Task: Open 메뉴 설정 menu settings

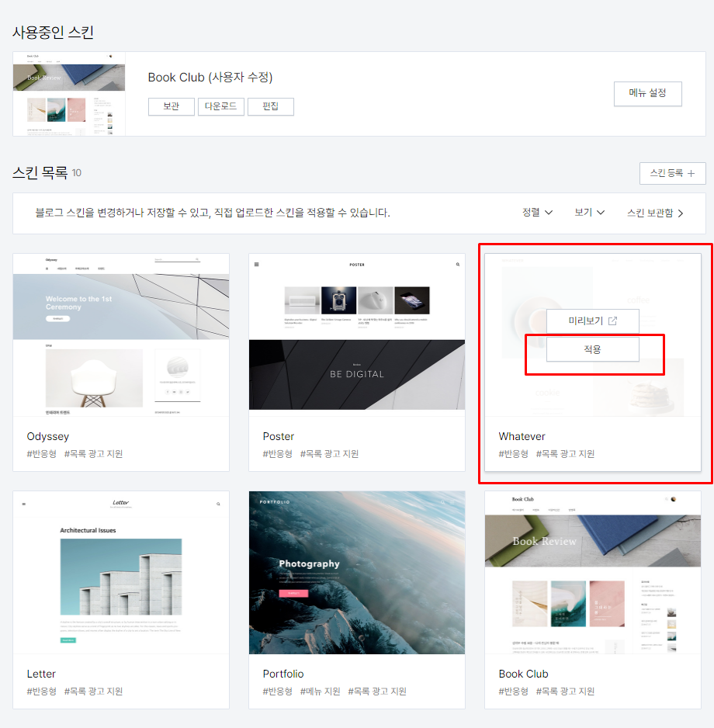Action: click(x=647, y=94)
